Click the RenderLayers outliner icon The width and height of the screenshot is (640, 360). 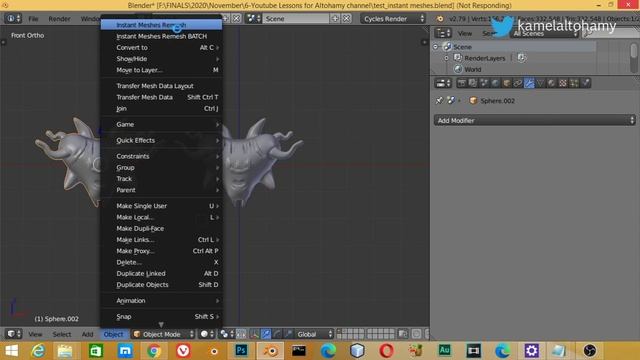click(458, 58)
